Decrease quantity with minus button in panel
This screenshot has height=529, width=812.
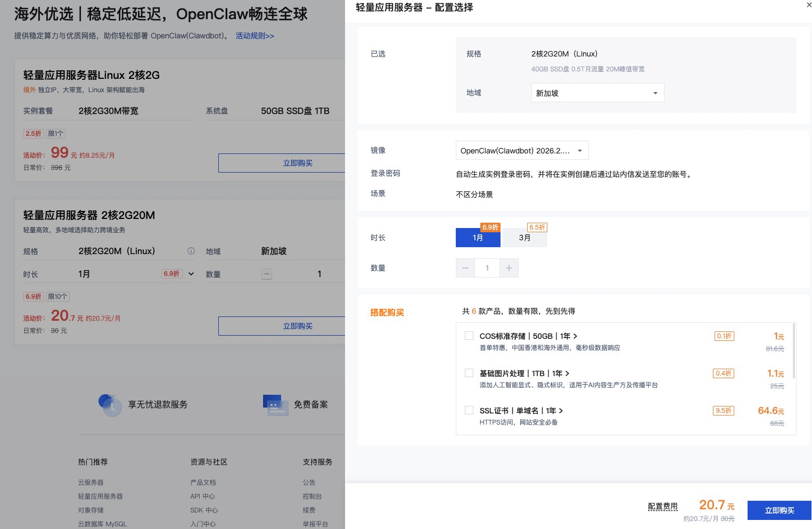pyautogui.click(x=465, y=268)
